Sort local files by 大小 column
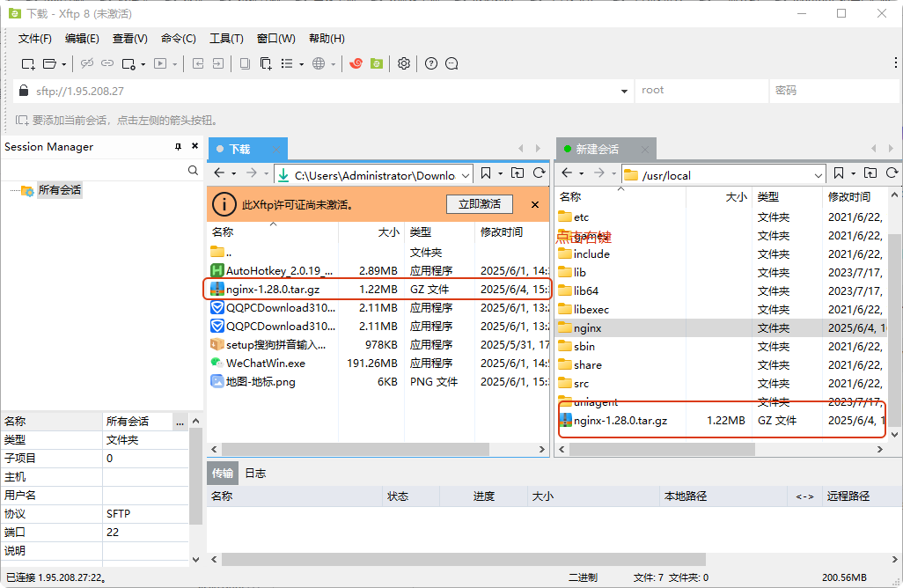 pos(389,232)
